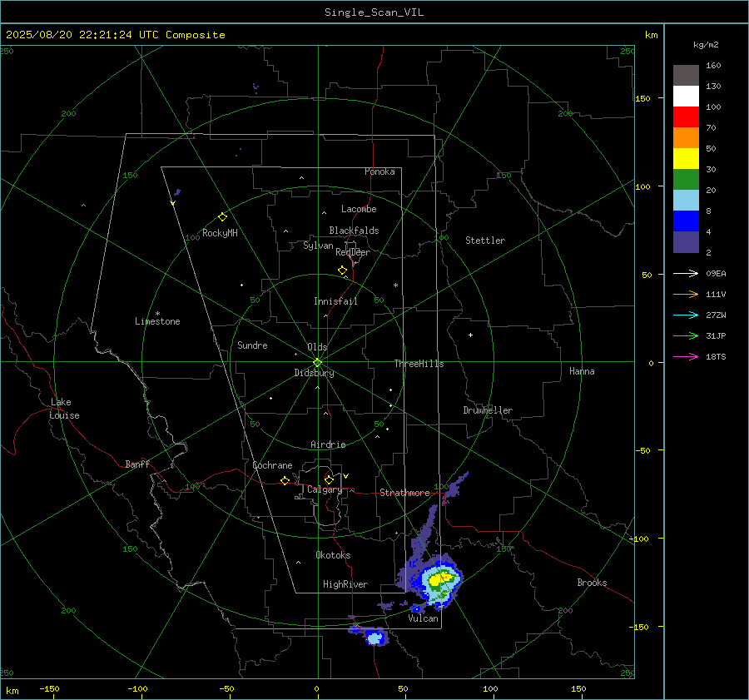Click the ThreeHills label
This screenshot has width=749, height=700.
click(419, 364)
